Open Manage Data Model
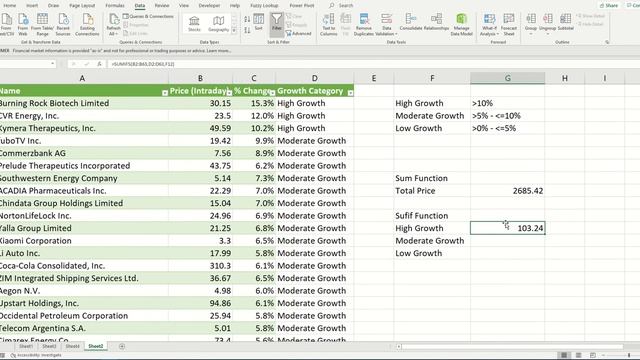 tap(461, 24)
